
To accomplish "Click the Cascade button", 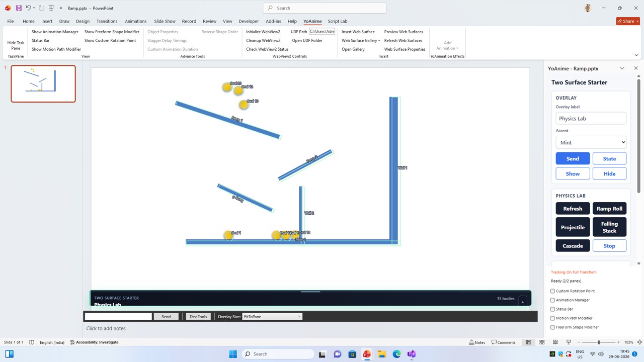I will click(573, 246).
